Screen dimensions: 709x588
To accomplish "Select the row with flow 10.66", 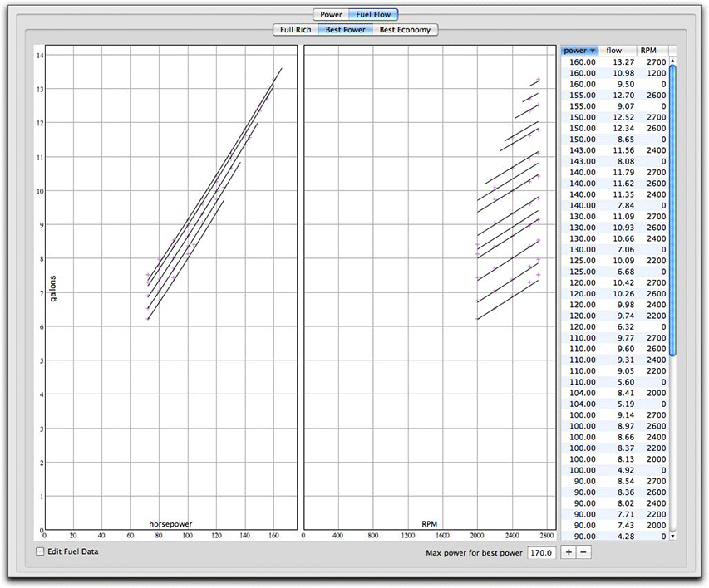I will (x=615, y=238).
